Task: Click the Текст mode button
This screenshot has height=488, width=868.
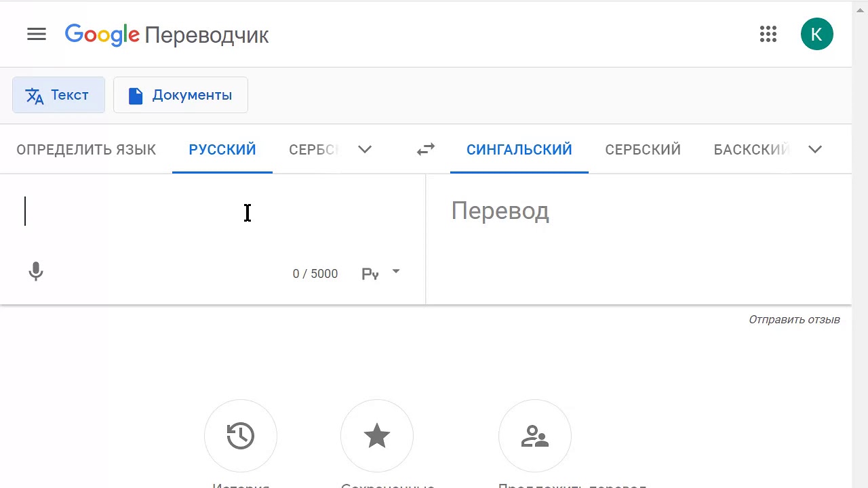Action: pyautogui.click(x=58, y=95)
